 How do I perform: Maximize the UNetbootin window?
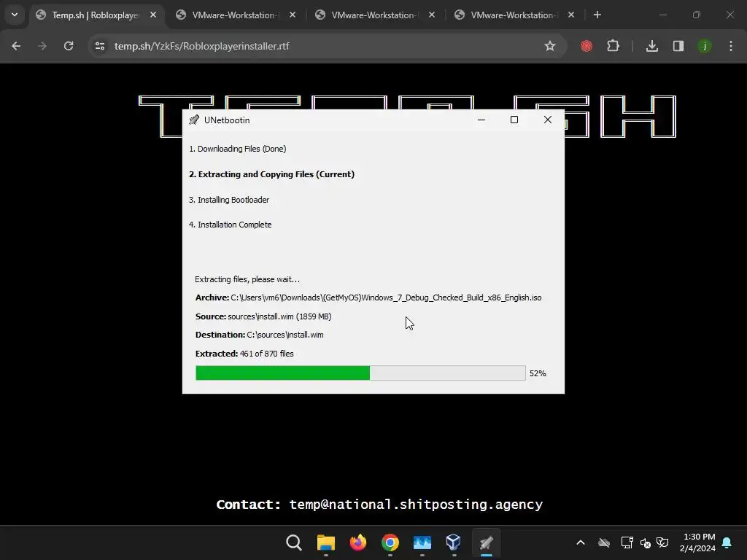pyautogui.click(x=514, y=120)
